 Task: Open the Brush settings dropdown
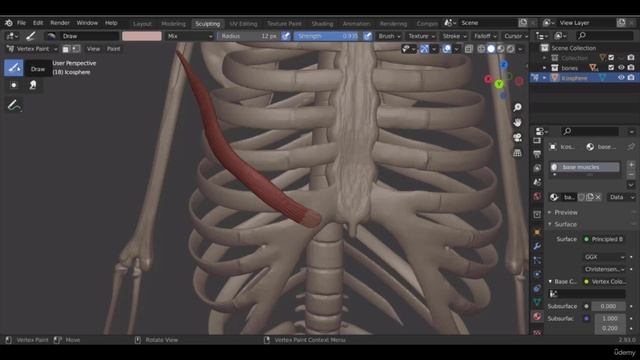[x=389, y=36]
